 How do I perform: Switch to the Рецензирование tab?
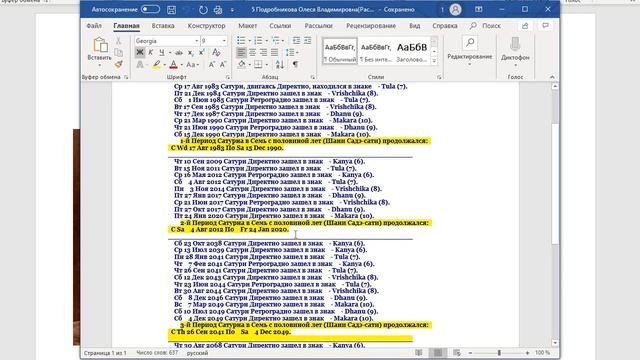coord(371,26)
